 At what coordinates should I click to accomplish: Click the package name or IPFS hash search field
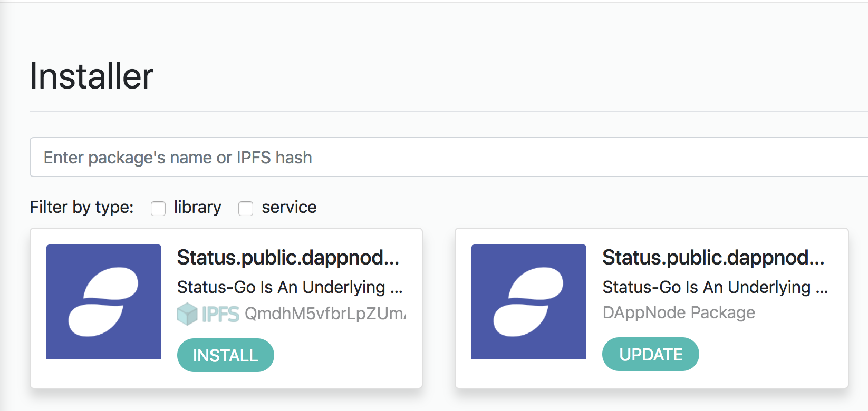[449, 157]
